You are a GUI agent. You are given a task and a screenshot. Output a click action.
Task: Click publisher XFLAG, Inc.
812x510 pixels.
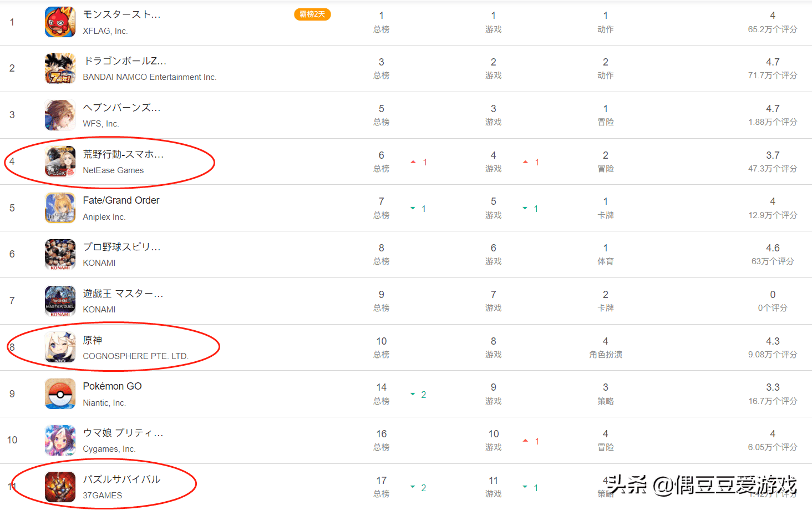(105, 31)
